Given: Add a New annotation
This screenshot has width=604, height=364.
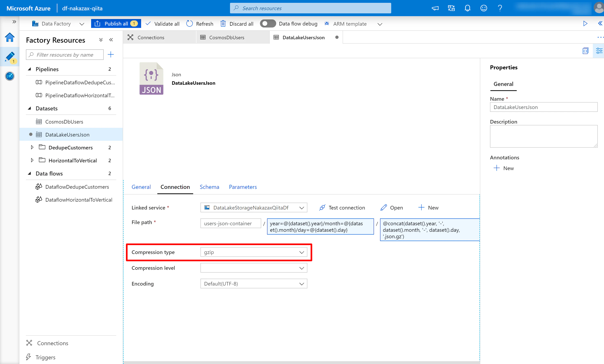Looking at the screenshot, I should [504, 168].
